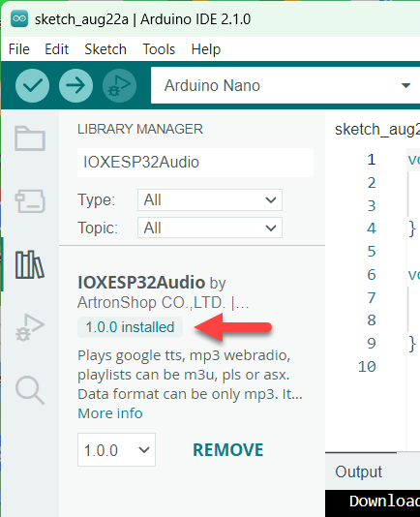Click line number 1 in the editor
The height and width of the screenshot is (517, 420).
pyautogui.click(x=372, y=160)
